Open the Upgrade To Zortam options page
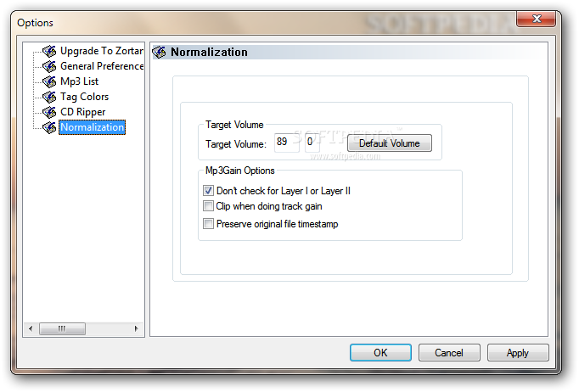 [x=102, y=51]
